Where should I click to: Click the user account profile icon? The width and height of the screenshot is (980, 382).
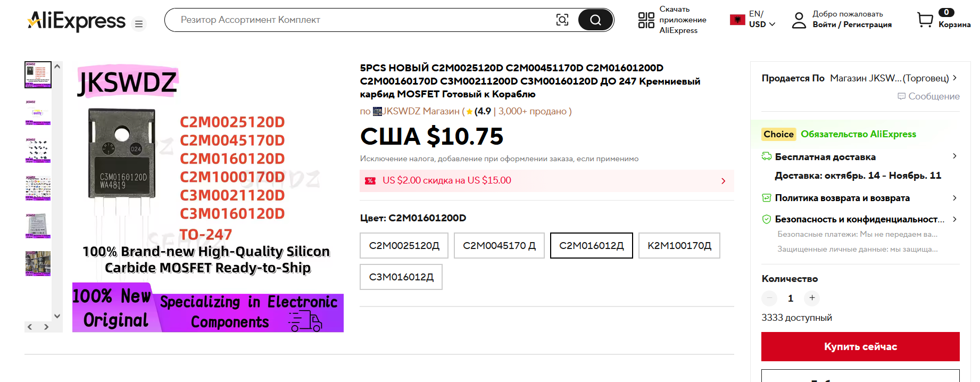point(799,20)
